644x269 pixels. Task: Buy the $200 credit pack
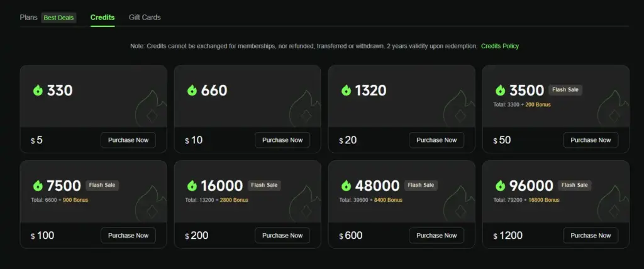(282, 235)
